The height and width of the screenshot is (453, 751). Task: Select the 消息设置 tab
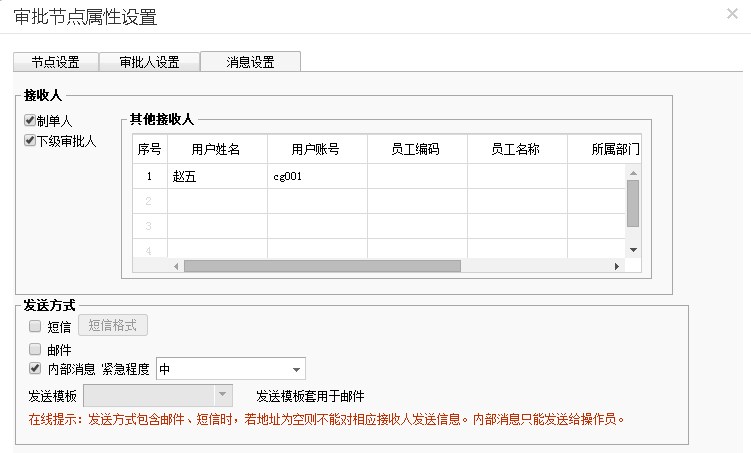point(250,62)
